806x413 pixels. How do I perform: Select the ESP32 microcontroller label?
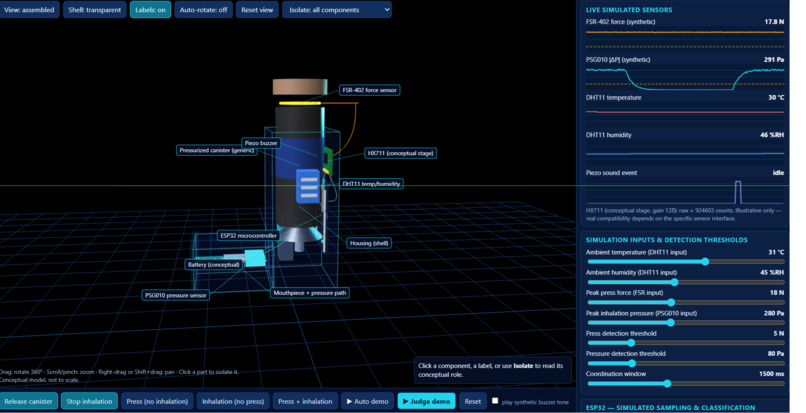click(x=249, y=236)
